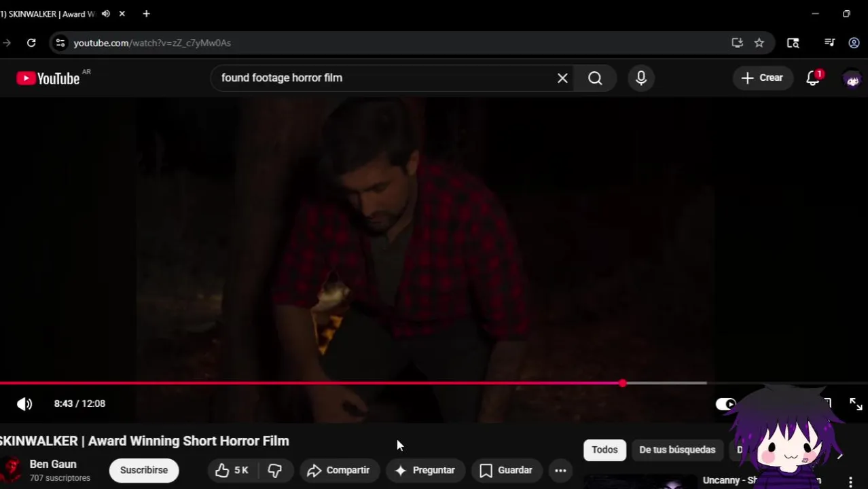Click the video title SKINWALKER text
The height and width of the screenshot is (489, 868).
point(145,441)
